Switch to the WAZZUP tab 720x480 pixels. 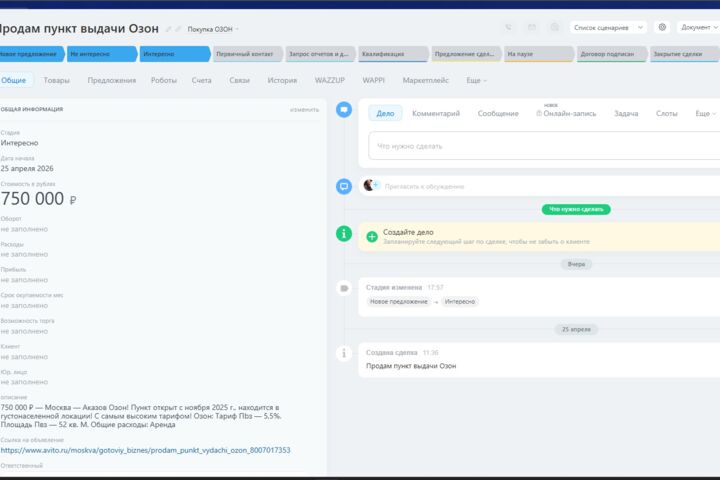pos(330,80)
